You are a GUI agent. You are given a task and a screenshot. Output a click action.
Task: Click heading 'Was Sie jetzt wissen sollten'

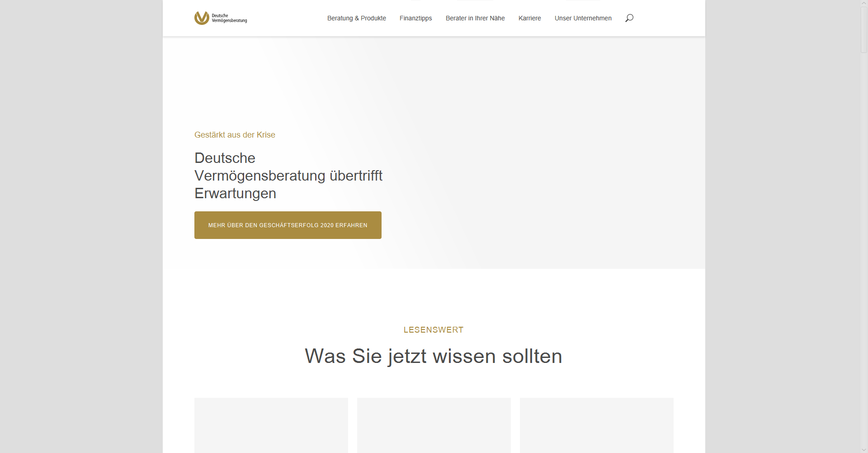coord(434,356)
